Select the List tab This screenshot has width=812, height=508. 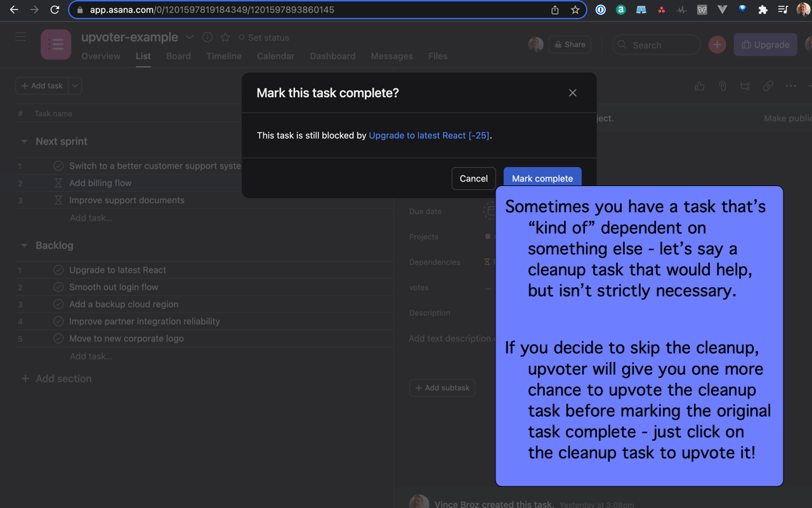(143, 56)
